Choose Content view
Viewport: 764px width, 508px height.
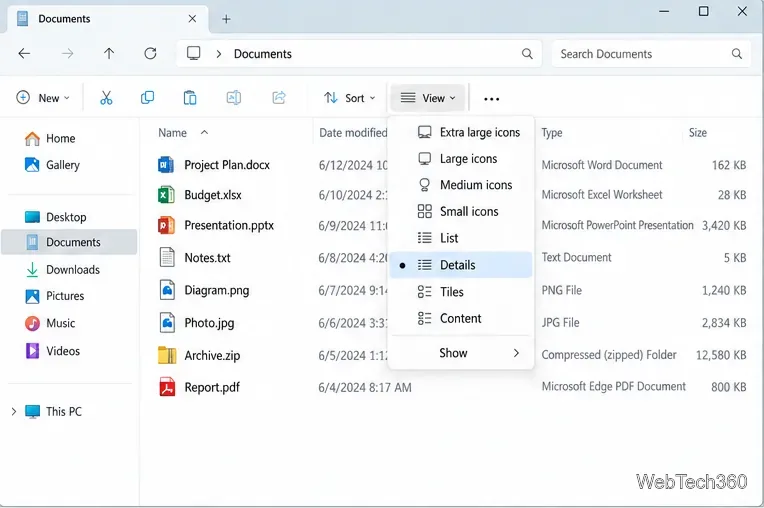pos(461,318)
